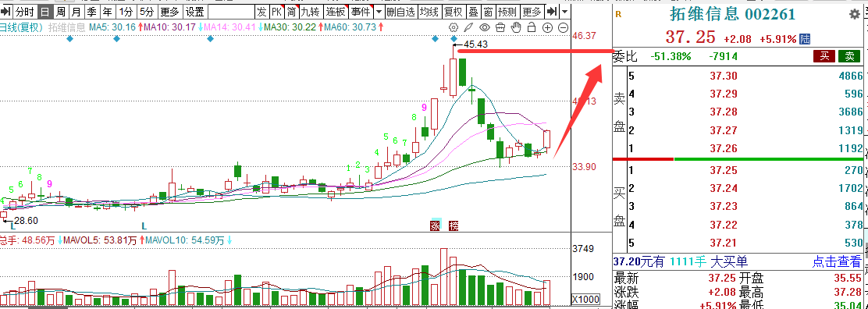Click the 委比 -51.38% value
Viewport: 868px width, 309px height.
(x=671, y=56)
